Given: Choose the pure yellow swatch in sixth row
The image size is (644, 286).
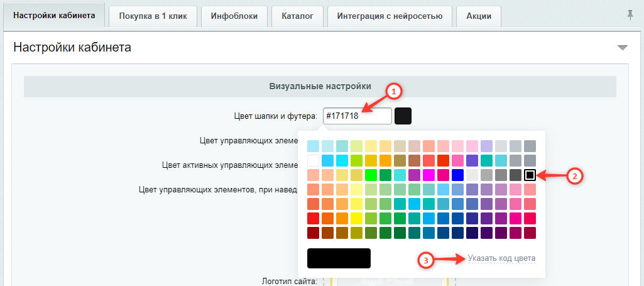Looking at the screenshot, I should [x=356, y=219].
